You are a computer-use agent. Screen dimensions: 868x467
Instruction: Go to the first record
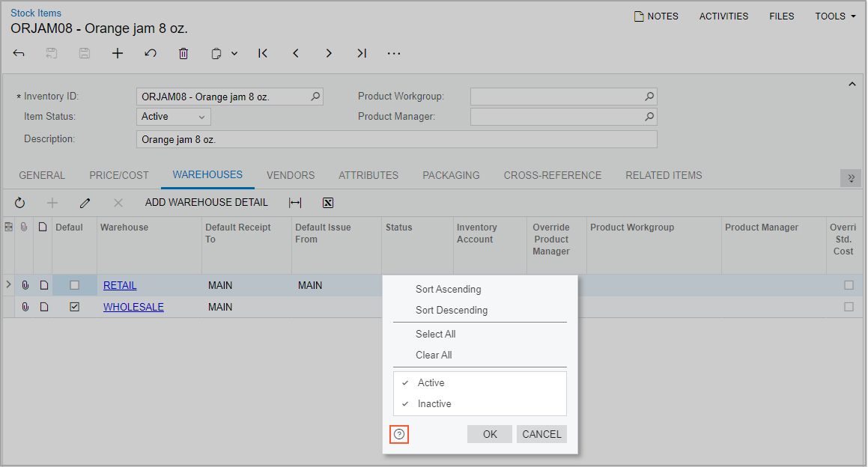pos(263,53)
